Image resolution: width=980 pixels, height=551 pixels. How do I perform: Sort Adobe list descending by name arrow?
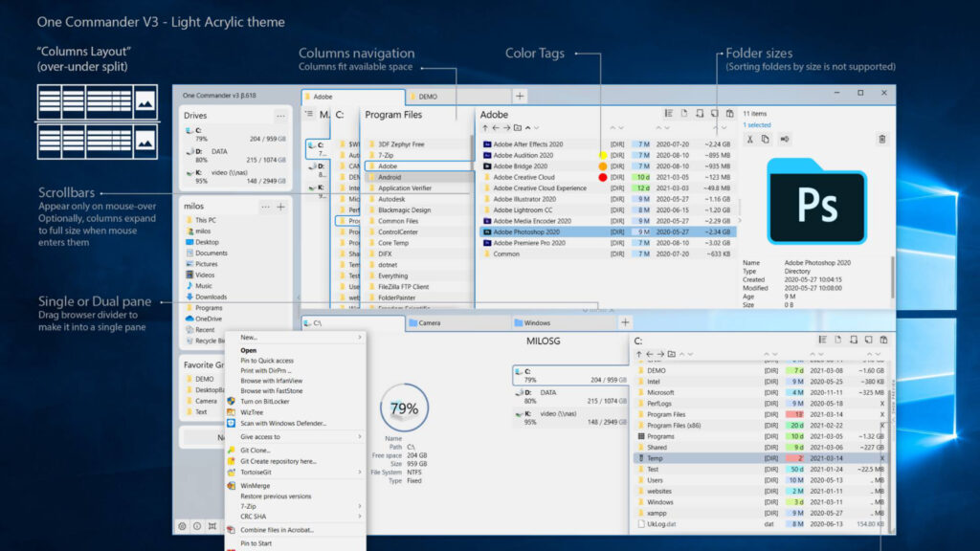(x=536, y=128)
